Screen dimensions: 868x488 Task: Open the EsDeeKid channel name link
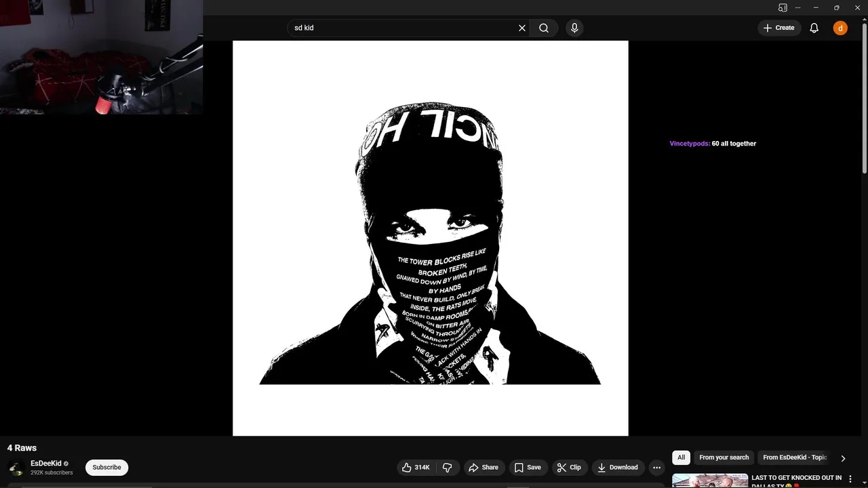(x=45, y=464)
